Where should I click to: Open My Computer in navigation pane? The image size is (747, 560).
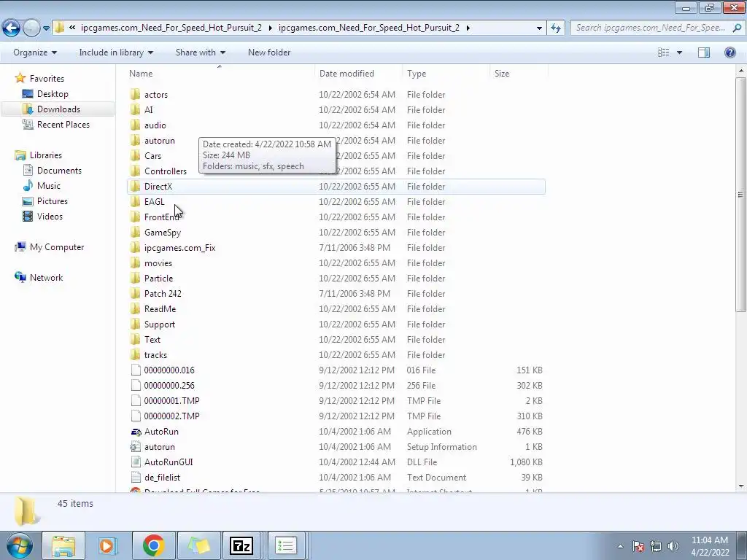coord(57,247)
